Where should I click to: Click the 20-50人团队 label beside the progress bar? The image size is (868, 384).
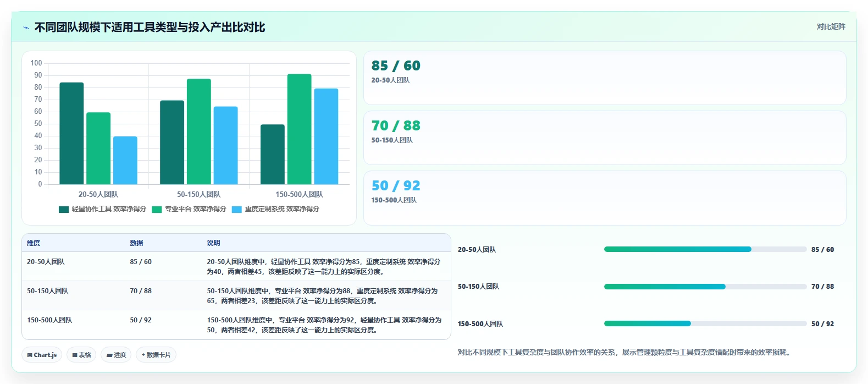coord(477,250)
